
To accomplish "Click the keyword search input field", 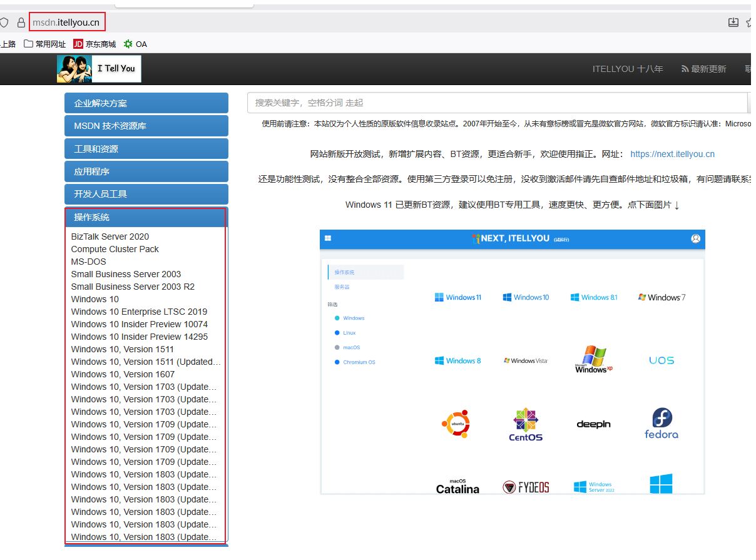I will point(497,103).
